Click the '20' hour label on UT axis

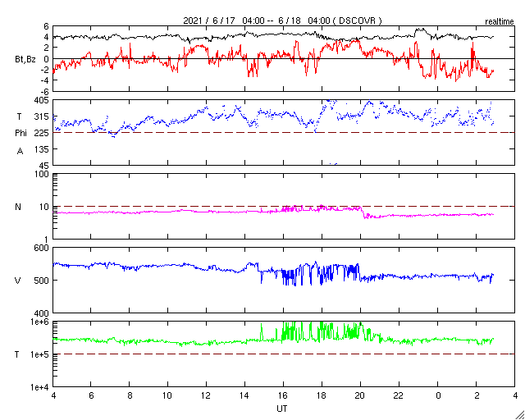click(360, 395)
